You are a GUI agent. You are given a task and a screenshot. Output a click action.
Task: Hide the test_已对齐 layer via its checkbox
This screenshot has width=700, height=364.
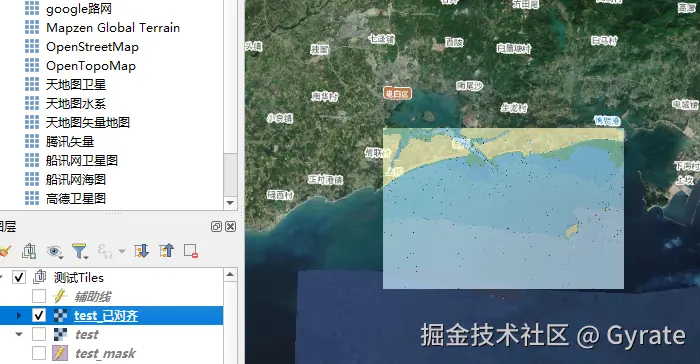tap(39, 315)
